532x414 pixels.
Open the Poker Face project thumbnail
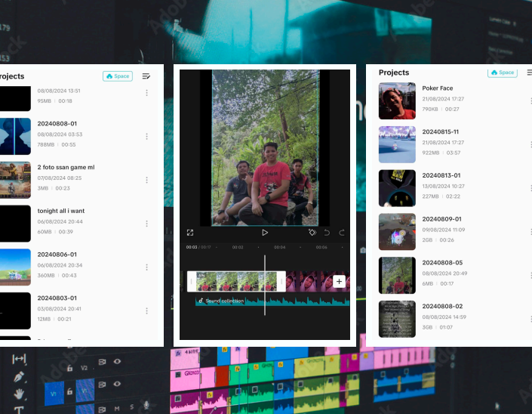pos(397,101)
